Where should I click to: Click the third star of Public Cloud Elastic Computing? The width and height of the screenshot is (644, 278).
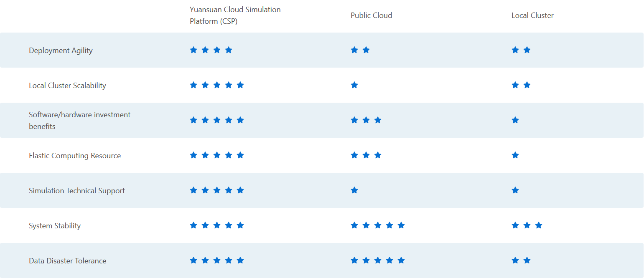point(378,155)
